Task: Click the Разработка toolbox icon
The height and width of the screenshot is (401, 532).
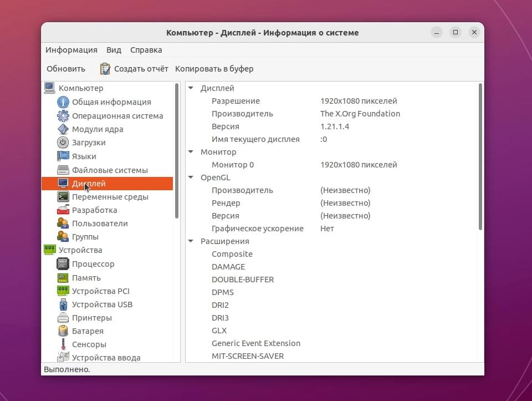Action: point(63,210)
